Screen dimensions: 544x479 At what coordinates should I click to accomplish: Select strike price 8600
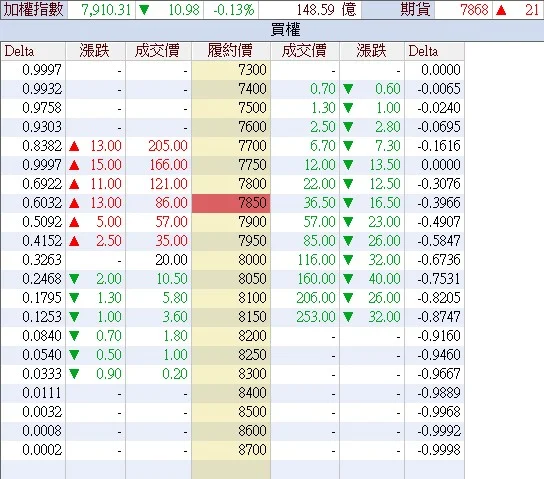coord(252,431)
